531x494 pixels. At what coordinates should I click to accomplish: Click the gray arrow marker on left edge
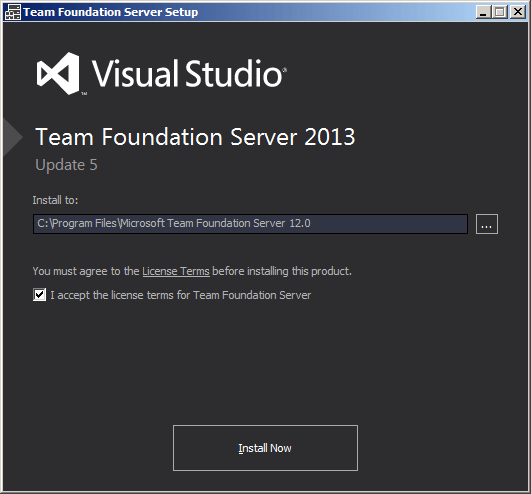13,137
